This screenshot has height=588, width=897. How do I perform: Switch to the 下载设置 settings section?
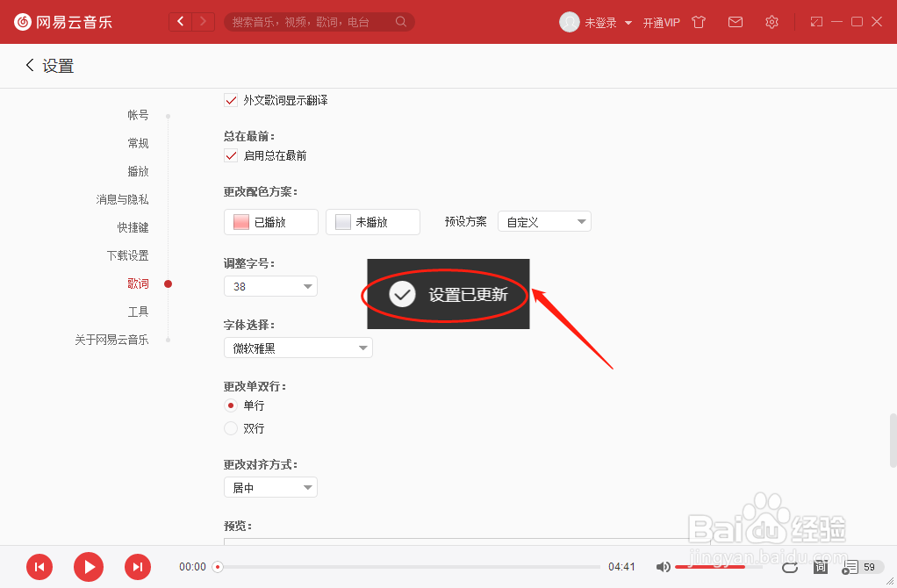[127, 255]
